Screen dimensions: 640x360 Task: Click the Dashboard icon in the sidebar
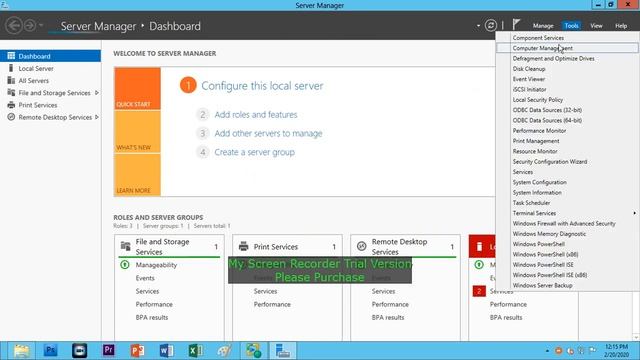[x=11, y=56]
